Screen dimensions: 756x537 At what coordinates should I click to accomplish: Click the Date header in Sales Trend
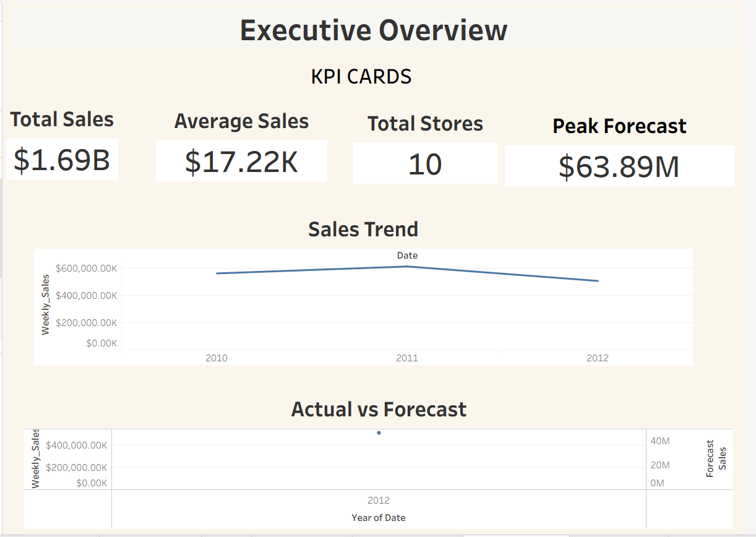(407, 256)
